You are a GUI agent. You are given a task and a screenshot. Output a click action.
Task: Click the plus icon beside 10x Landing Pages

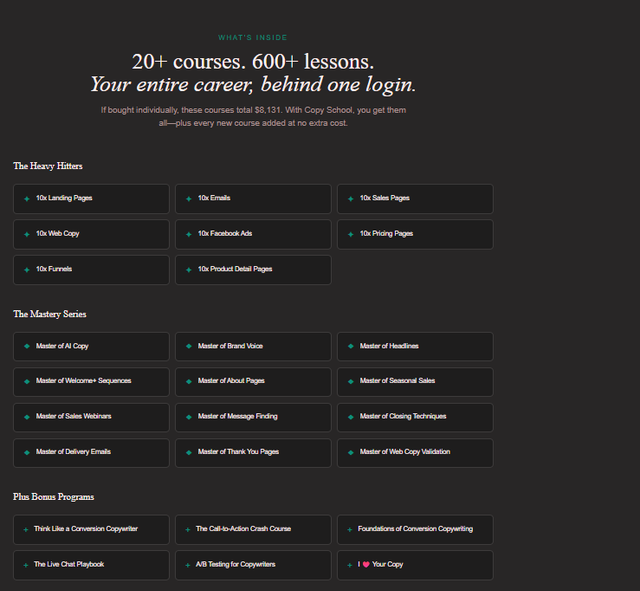(x=27, y=199)
